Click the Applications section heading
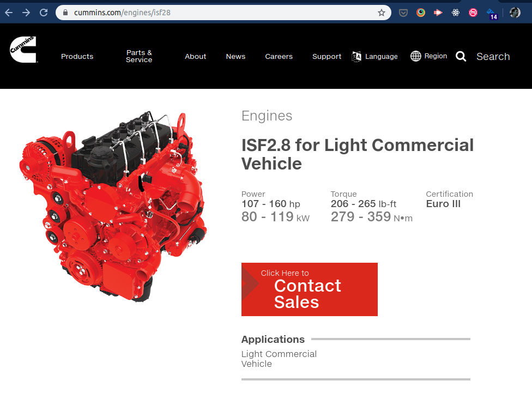 [x=273, y=339]
